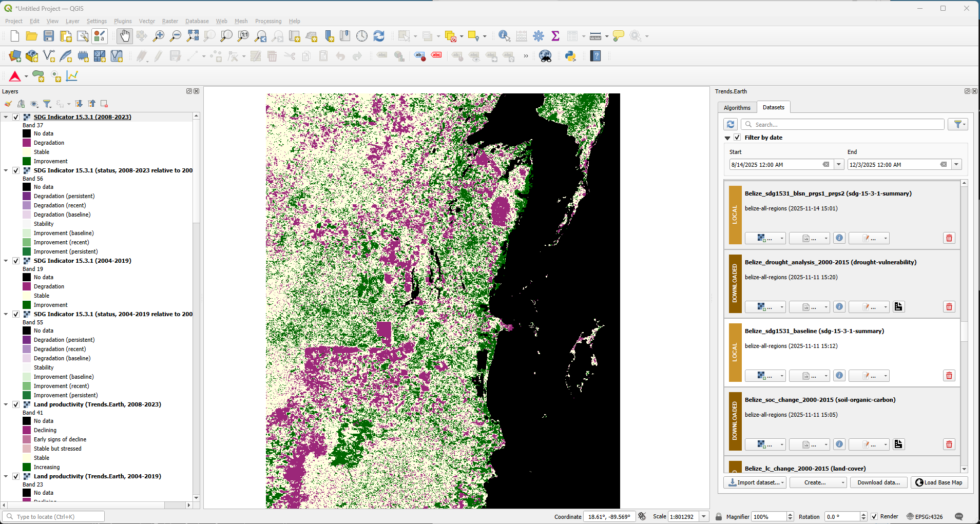Image resolution: width=980 pixels, height=524 pixels.
Task: Collapse the Filter by date section
Action: pyautogui.click(x=727, y=138)
